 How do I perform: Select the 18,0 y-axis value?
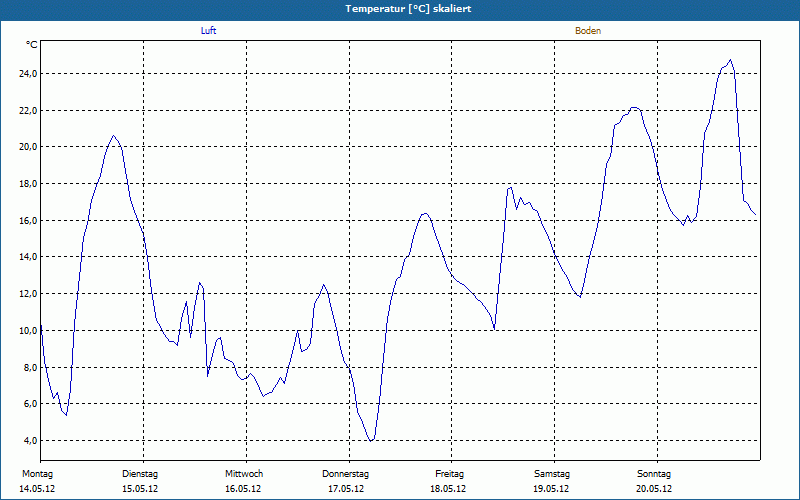click(27, 184)
